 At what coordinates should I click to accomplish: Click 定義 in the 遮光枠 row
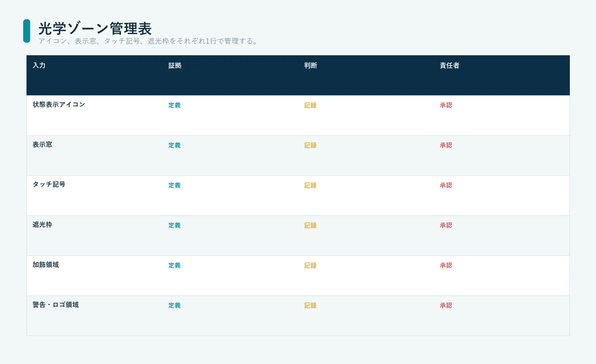[174, 225]
